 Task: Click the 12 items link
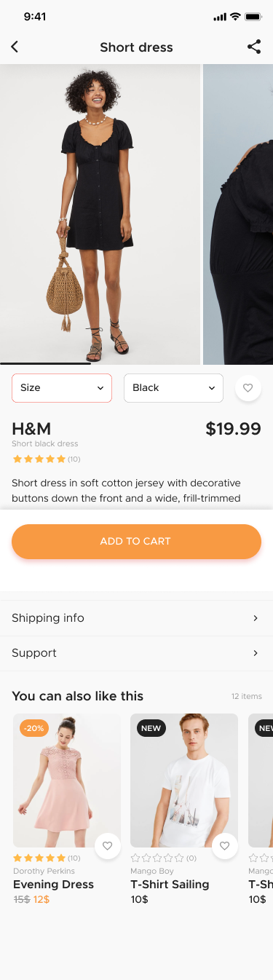point(247,697)
